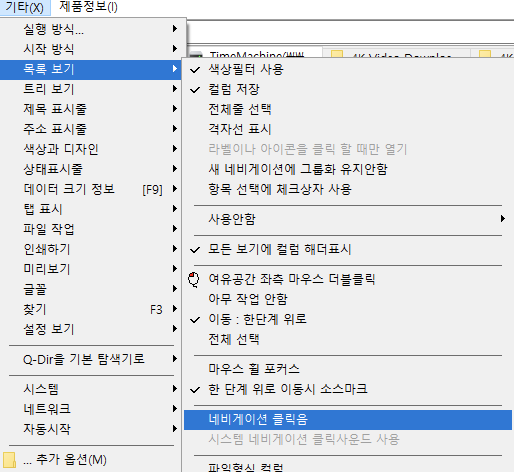514x472 pixels.
Task: Enable 마우스 휠 포커스 option
Action: tap(348, 369)
